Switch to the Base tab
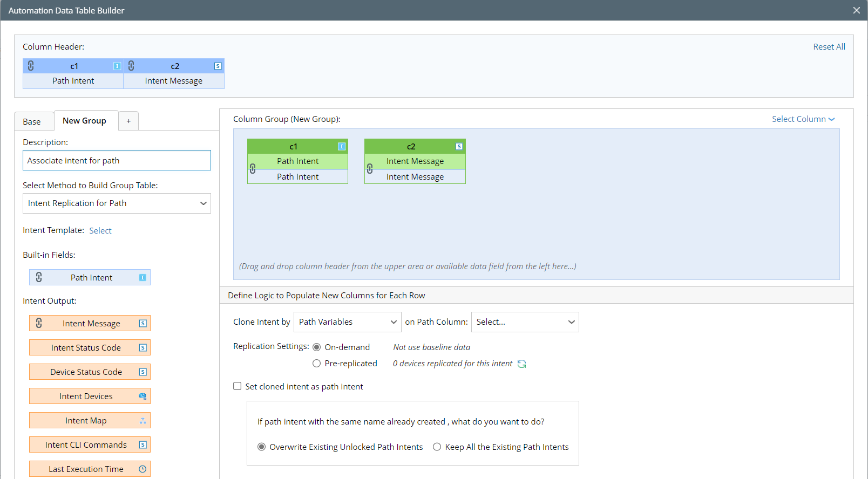The height and width of the screenshot is (479, 868). [x=32, y=121]
